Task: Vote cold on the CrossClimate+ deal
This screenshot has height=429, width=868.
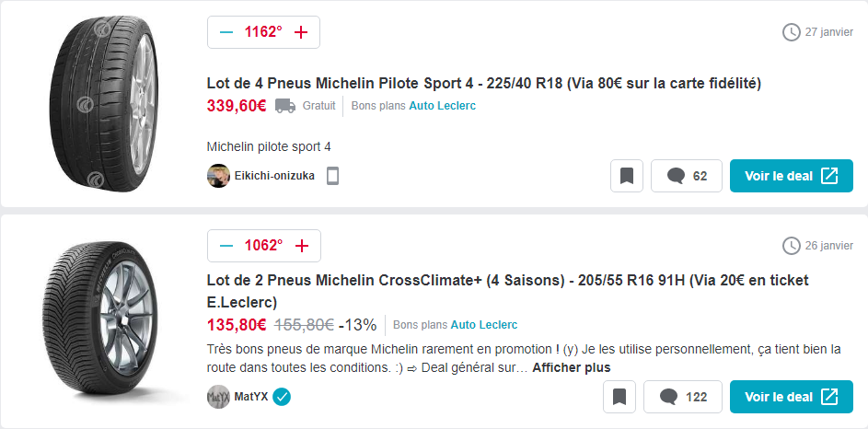Action: [x=226, y=246]
